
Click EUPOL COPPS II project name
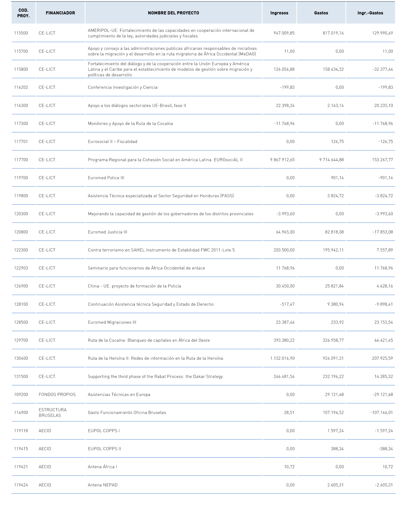(104, 449)
